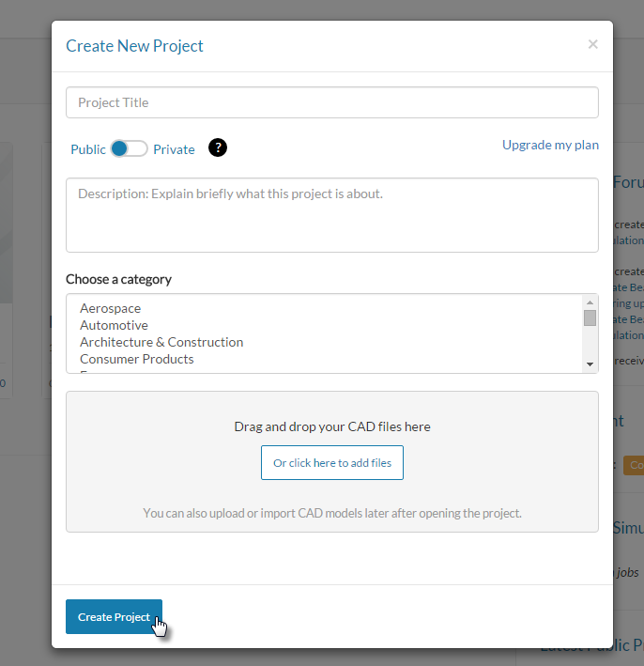
Task: Click the Create New Project dialog heading
Action: [134, 46]
